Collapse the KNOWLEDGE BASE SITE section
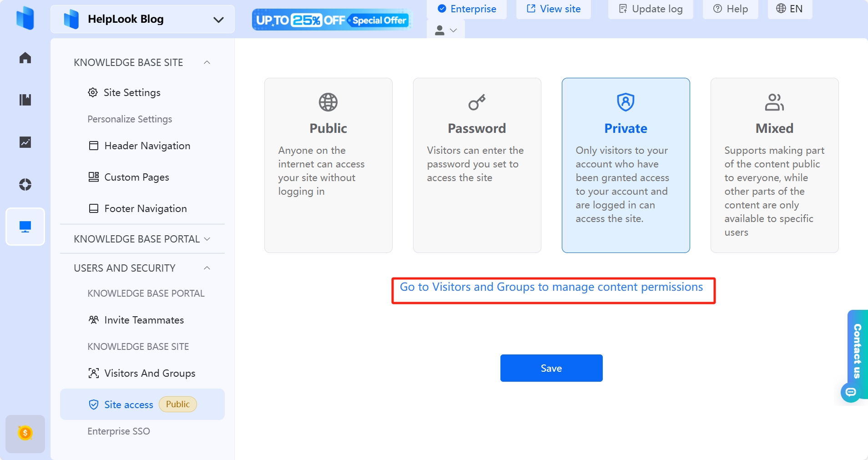 [x=207, y=62]
